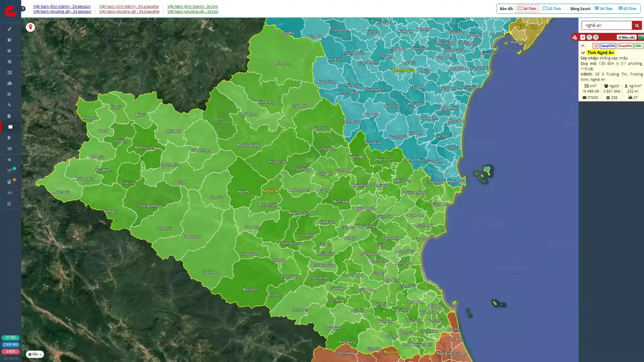This screenshot has width=644, height=362.
Task: Collapse the Tỉnh Nghệ An details chevron
Action: pyautogui.click(x=583, y=53)
